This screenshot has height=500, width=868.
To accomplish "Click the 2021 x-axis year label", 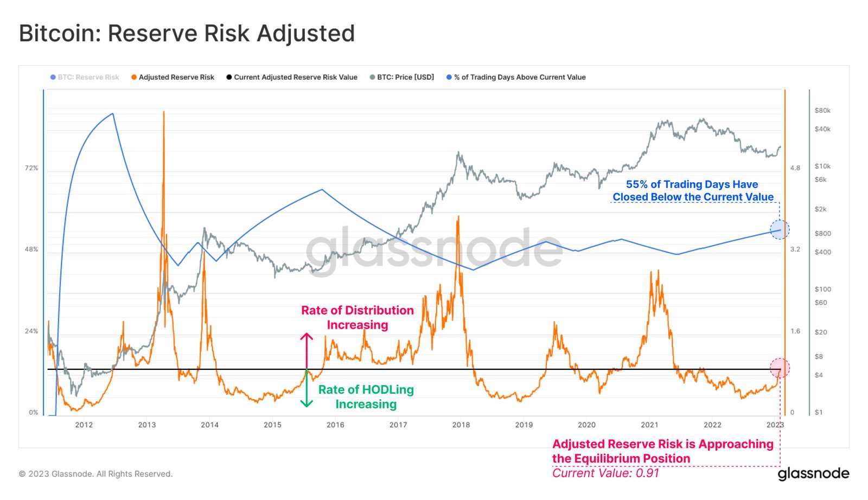I will (x=649, y=425).
